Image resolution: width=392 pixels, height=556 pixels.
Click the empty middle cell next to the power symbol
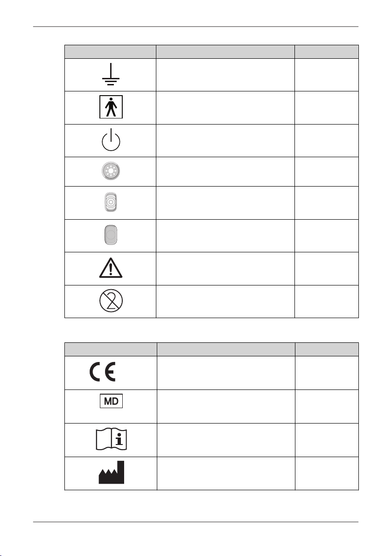click(225, 140)
